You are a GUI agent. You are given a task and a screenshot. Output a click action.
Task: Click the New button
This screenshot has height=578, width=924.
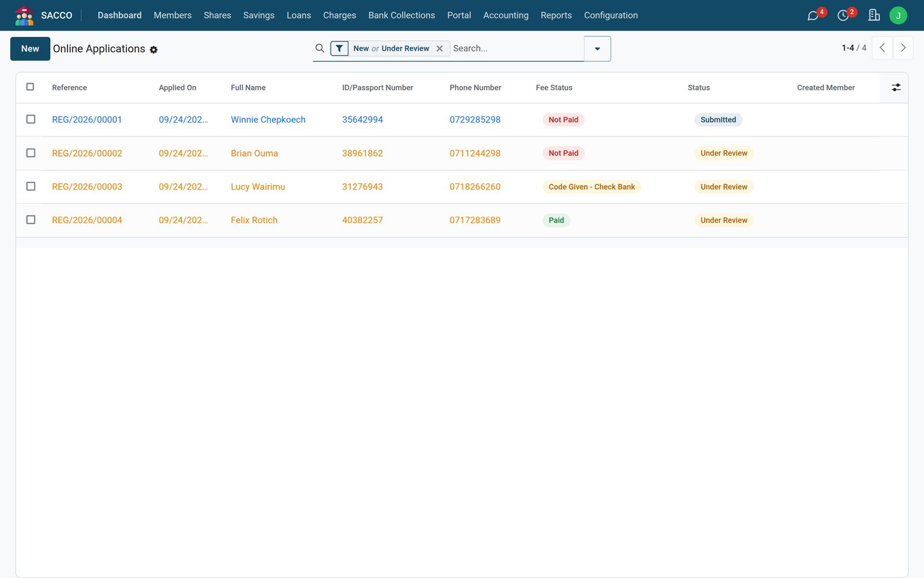point(30,49)
